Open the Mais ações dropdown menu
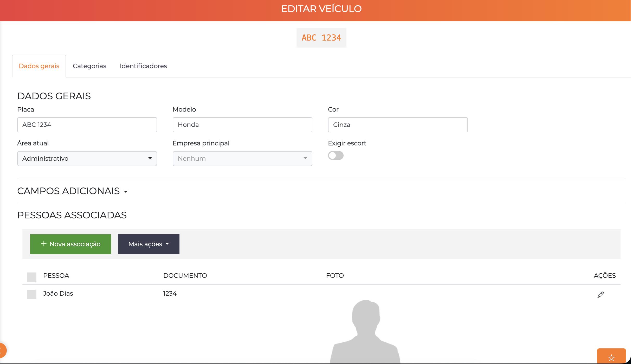The height and width of the screenshot is (364, 631). (x=149, y=244)
